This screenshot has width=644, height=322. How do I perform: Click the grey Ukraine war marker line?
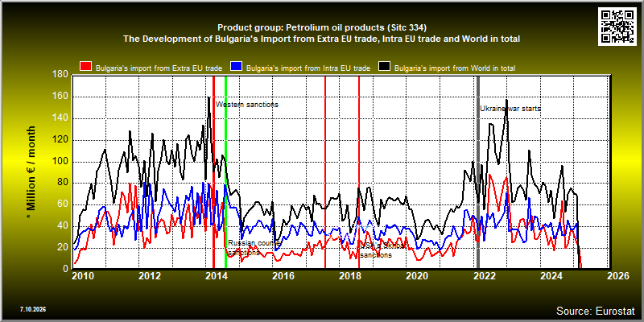click(x=478, y=172)
